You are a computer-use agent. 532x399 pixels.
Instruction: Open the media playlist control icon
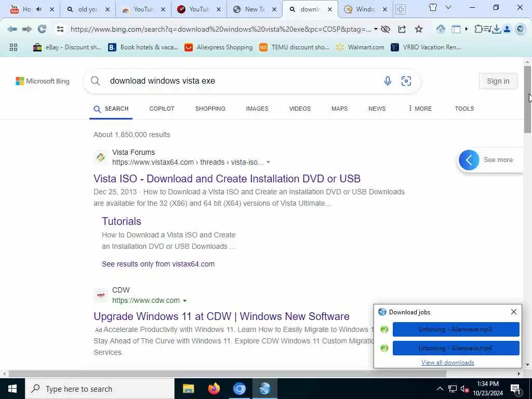click(487, 29)
